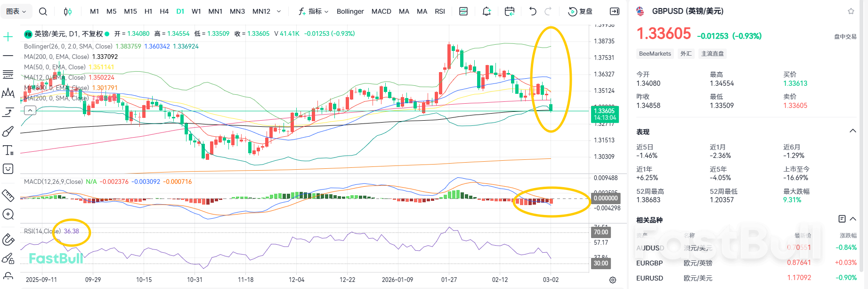This screenshot has width=868, height=289.
Task: Select the brush drawing tool
Action: tap(8, 132)
